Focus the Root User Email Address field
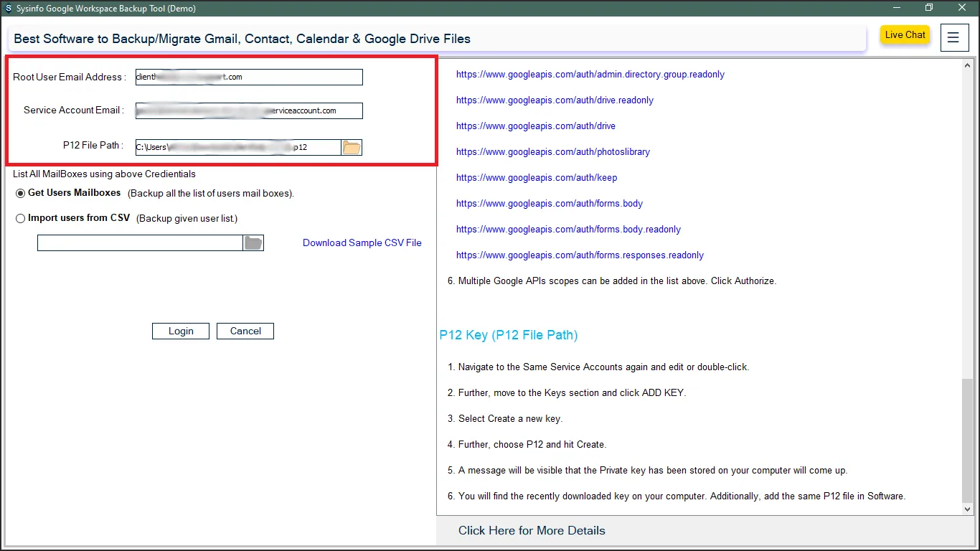The image size is (980, 551). 249,77
